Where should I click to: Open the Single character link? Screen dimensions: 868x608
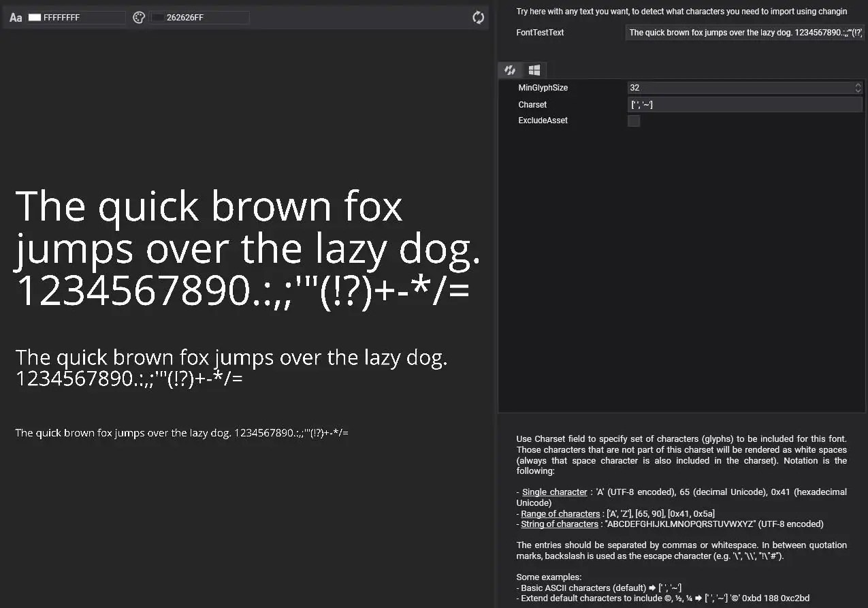pyautogui.click(x=554, y=492)
